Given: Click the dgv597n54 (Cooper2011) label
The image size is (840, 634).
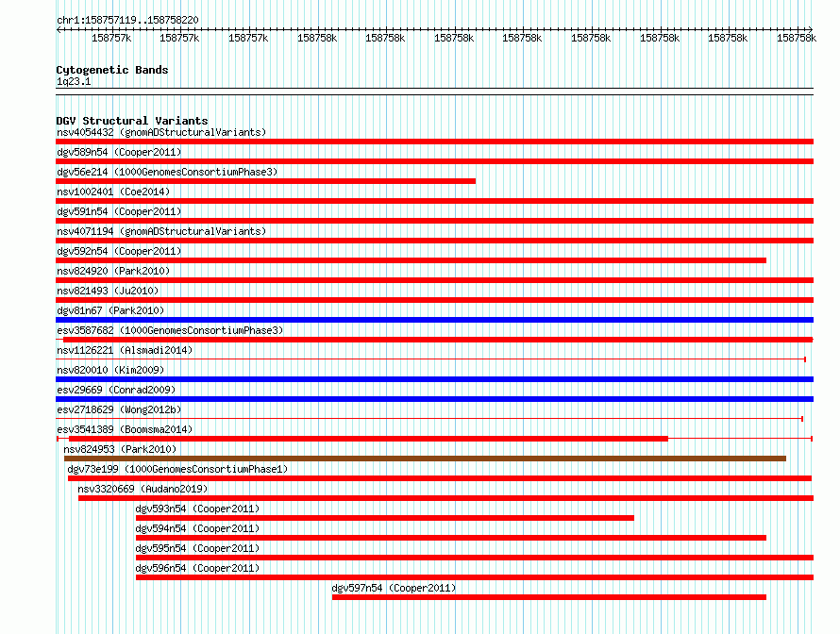Looking at the screenshot, I should coord(394,588).
